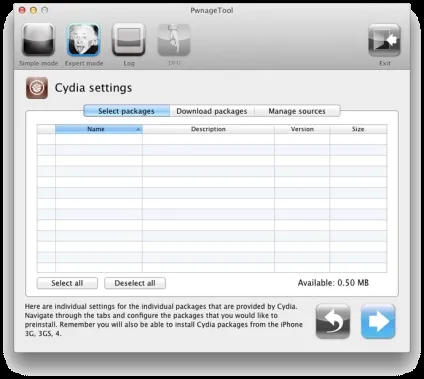Image resolution: width=424 pixels, height=379 pixels.
Task: Proceed with the blue next arrow
Action: point(378,321)
